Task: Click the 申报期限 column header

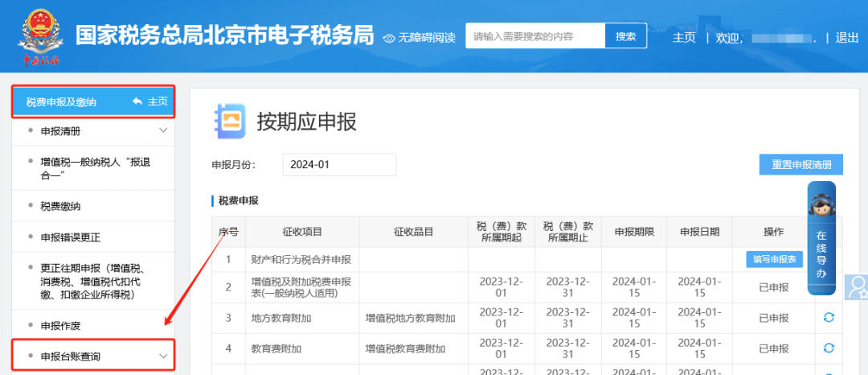Action: click(x=634, y=232)
